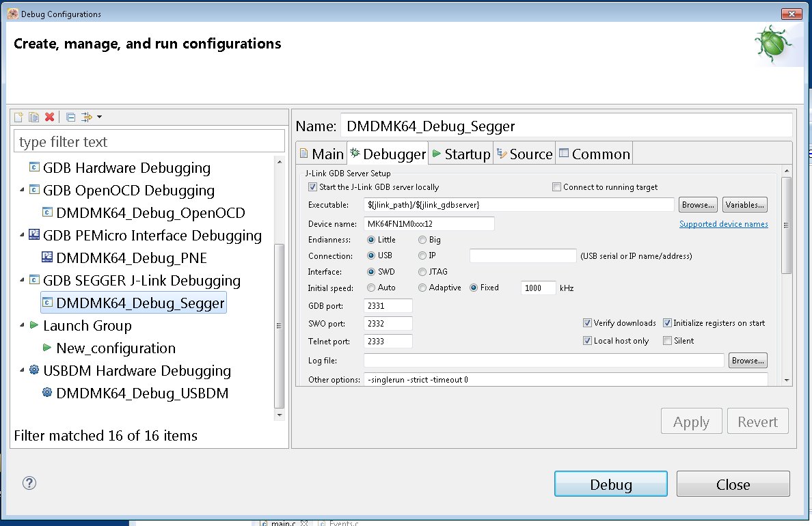
Task: Select GDB Hardware Debugging tree entry
Action: click(126, 168)
